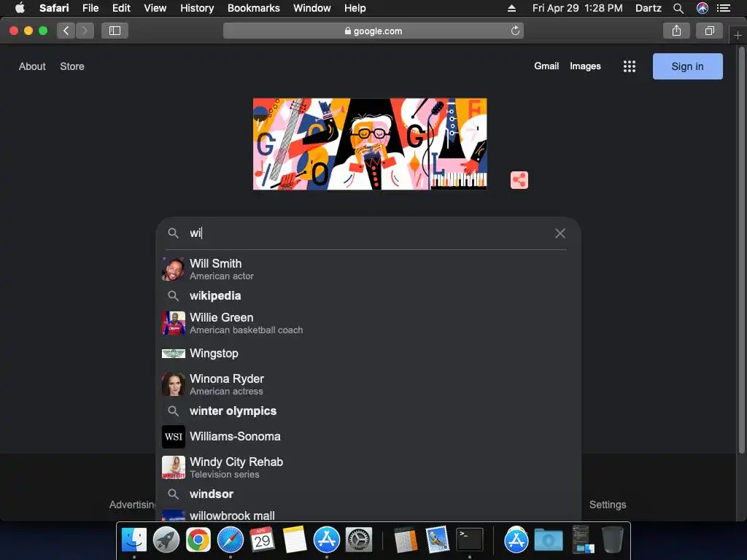Open the Apple menu

(20, 8)
